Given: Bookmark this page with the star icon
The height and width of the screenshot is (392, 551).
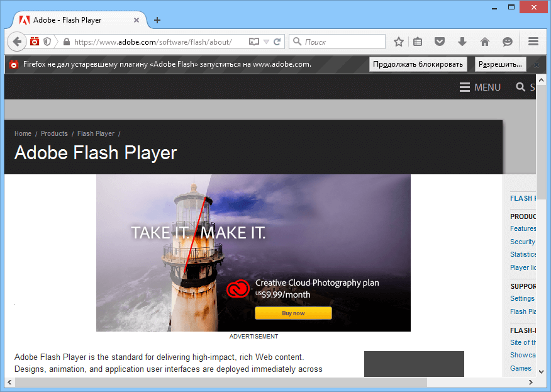Looking at the screenshot, I should pyautogui.click(x=399, y=42).
